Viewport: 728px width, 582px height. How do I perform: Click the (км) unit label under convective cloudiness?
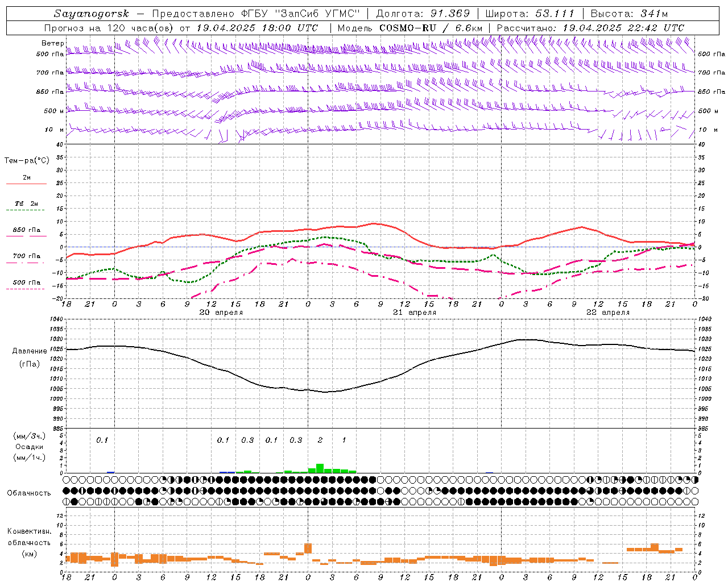[x=30, y=554]
